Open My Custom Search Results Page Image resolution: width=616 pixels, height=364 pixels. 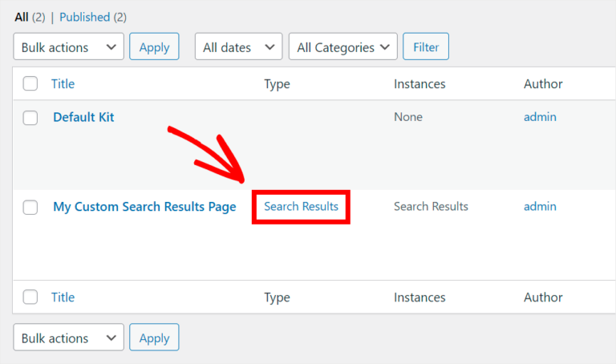click(x=144, y=207)
